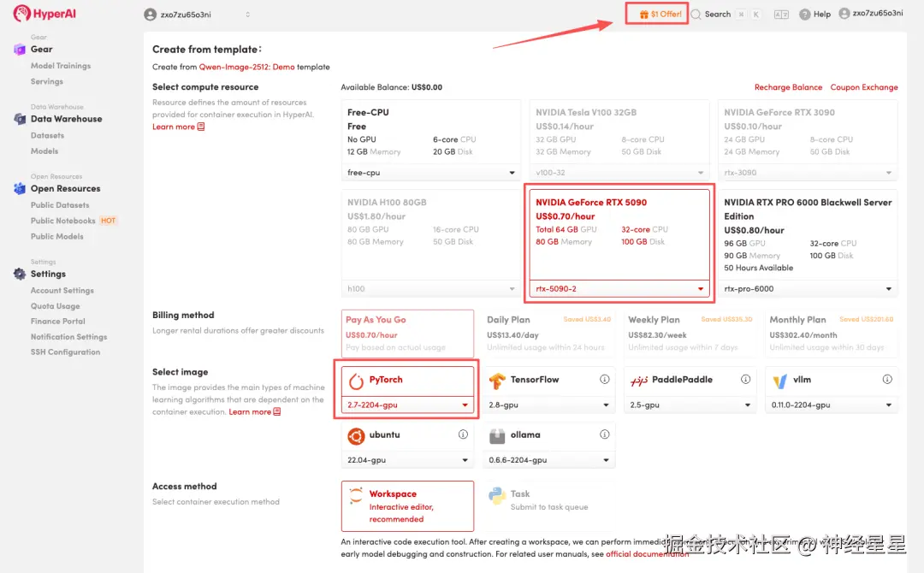Image resolution: width=924 pixels, height=573 pixels.
Task: Click the user avatar icon beside workspace name
Action: point(151,15)
